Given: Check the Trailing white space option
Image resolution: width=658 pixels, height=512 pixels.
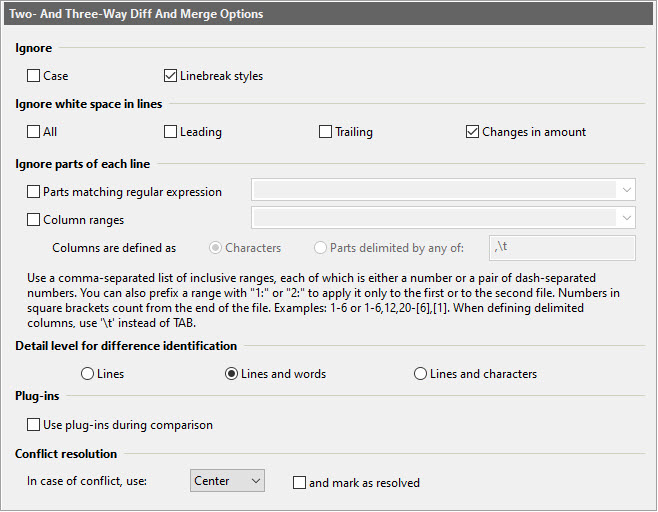Looking at the screenshot, I should click(x=325, y=132).
